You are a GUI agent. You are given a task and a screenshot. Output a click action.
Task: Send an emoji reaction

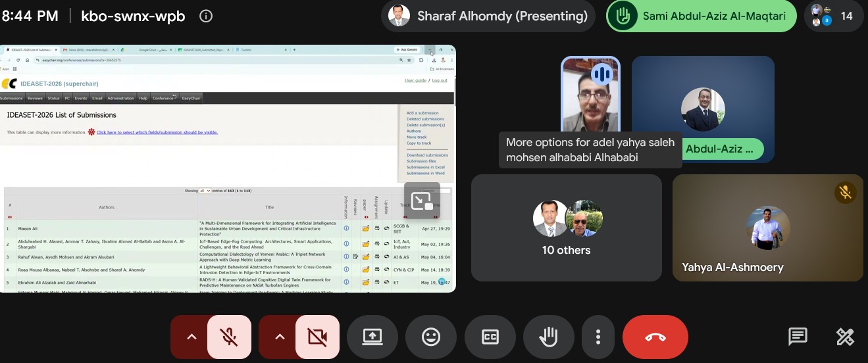(431, 337)
